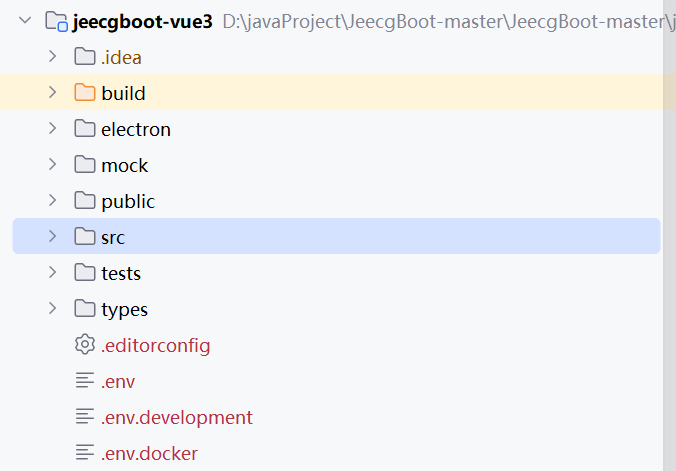Click the electron folder icon
The width and height of the screenshot is (676, 471).
[x=84, y=129]
